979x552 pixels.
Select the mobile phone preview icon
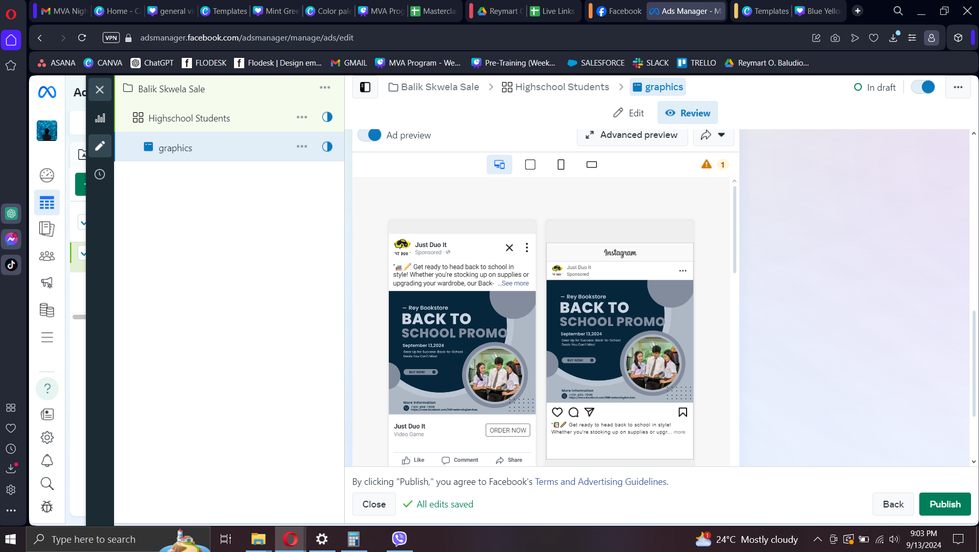pyautogui.click(x=561, y=164)
